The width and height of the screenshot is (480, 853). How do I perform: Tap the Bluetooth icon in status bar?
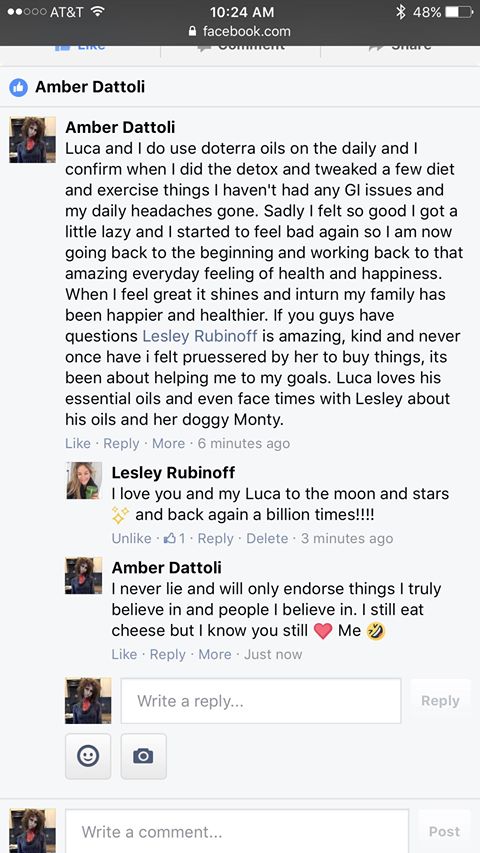point(401,11)
